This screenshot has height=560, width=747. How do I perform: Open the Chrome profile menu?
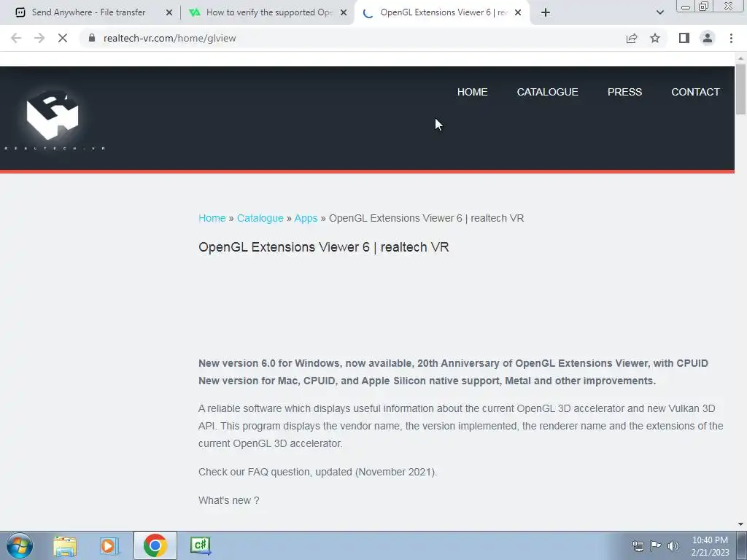click(x=708, y=38)
